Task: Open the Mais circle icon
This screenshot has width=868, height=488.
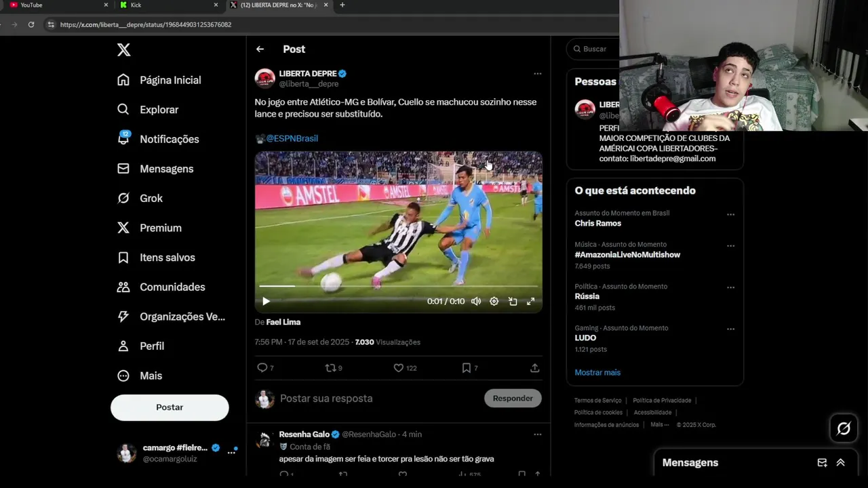Action: (123, 375)
